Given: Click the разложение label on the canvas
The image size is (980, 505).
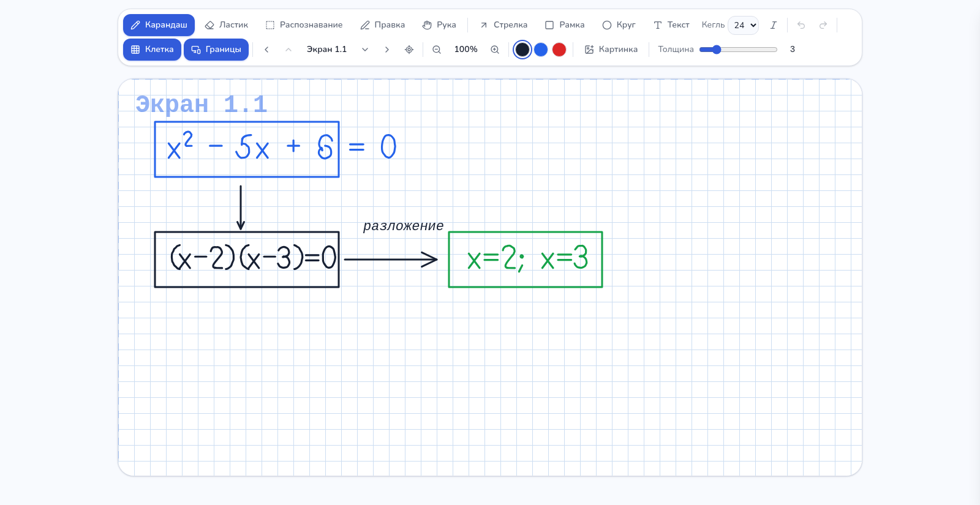Looking at the screenshot, I should point(403,226).
